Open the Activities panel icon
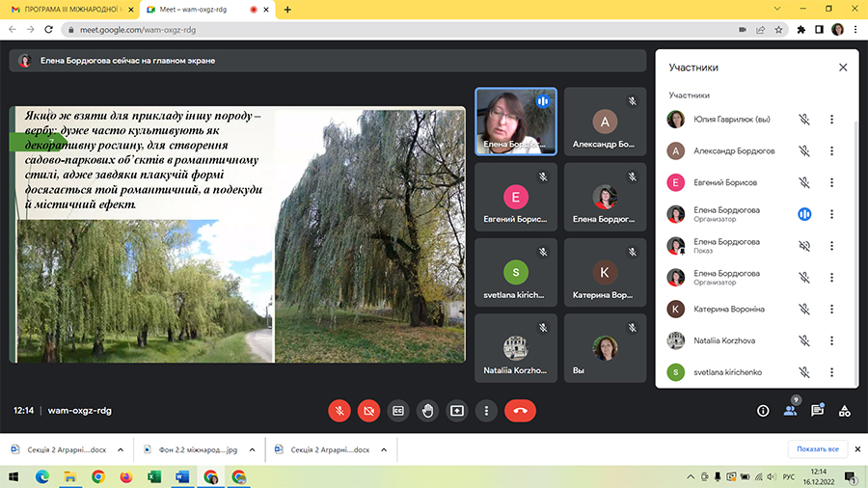868x488 pixels. [845, 410]
